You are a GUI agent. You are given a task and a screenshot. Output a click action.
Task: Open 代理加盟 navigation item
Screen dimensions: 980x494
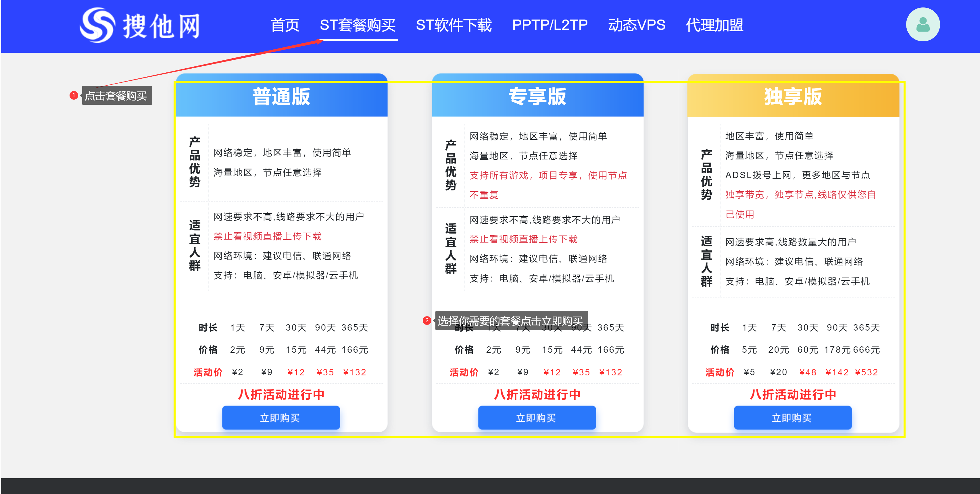(x=714, y=25)
